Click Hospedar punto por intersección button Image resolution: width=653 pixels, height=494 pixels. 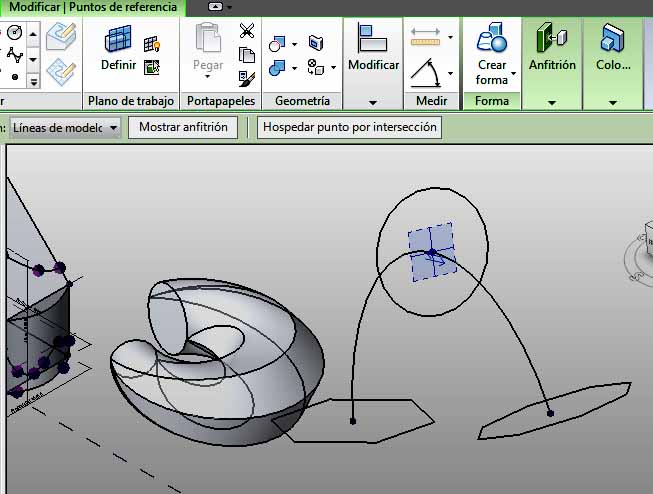tap(349, 128)
